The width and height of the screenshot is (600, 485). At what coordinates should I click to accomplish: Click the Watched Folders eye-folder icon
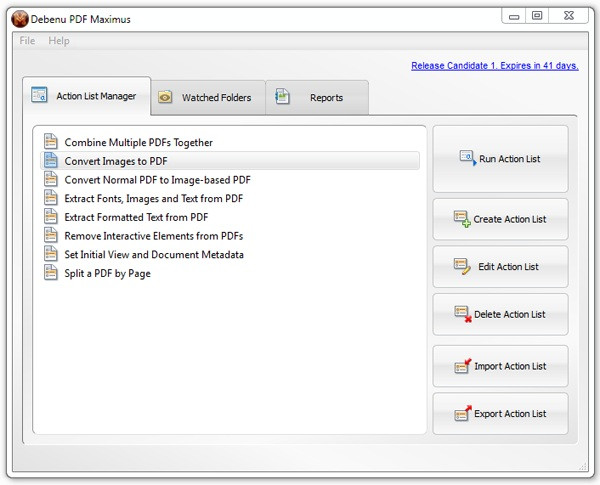pos(165,97)
